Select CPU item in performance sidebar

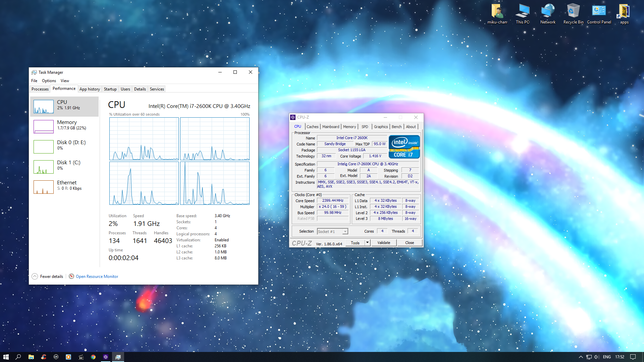64,107
